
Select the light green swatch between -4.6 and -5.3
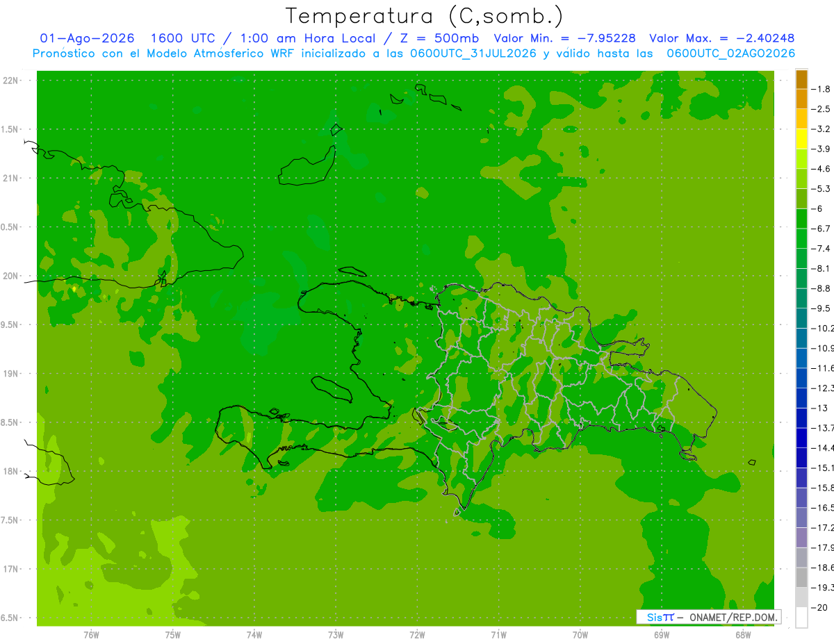(801, 179)
